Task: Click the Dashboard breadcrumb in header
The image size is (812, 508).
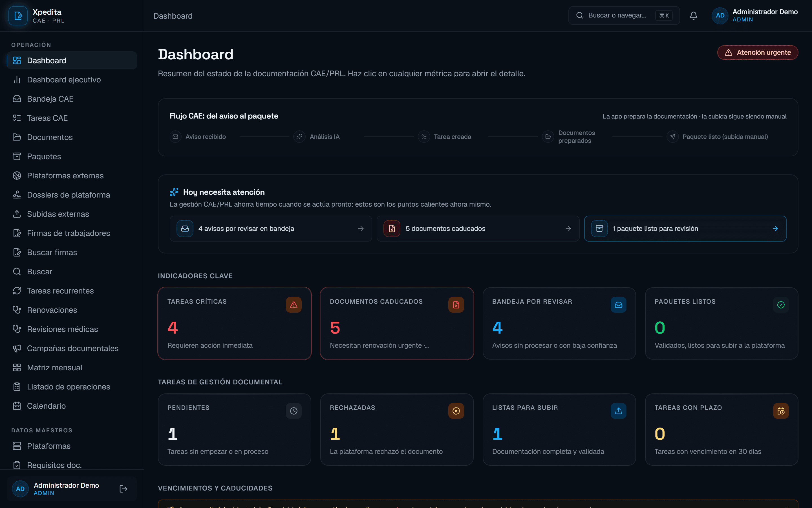Action: point(173,16)
